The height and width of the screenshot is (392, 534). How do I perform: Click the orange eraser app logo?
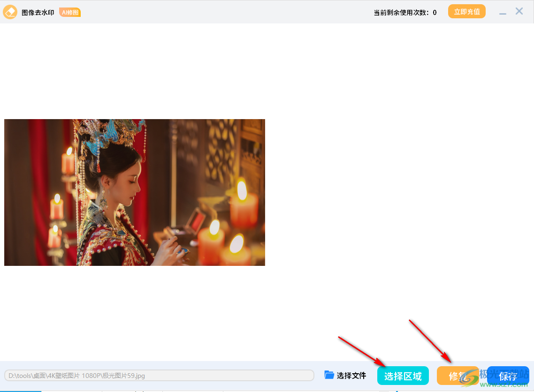coord(10,12)
